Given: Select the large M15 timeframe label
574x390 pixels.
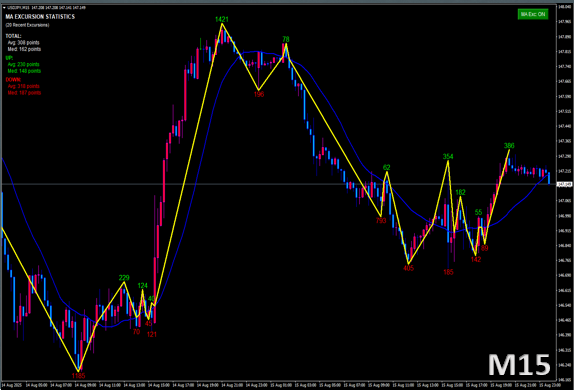Looking at the screenshot, I should (519, 365).
